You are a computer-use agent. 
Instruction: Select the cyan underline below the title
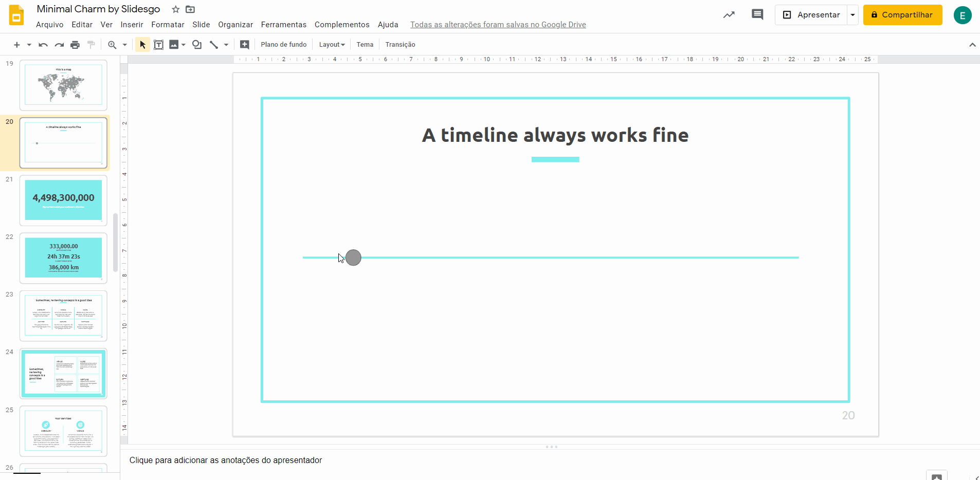(x=555, y=159)
